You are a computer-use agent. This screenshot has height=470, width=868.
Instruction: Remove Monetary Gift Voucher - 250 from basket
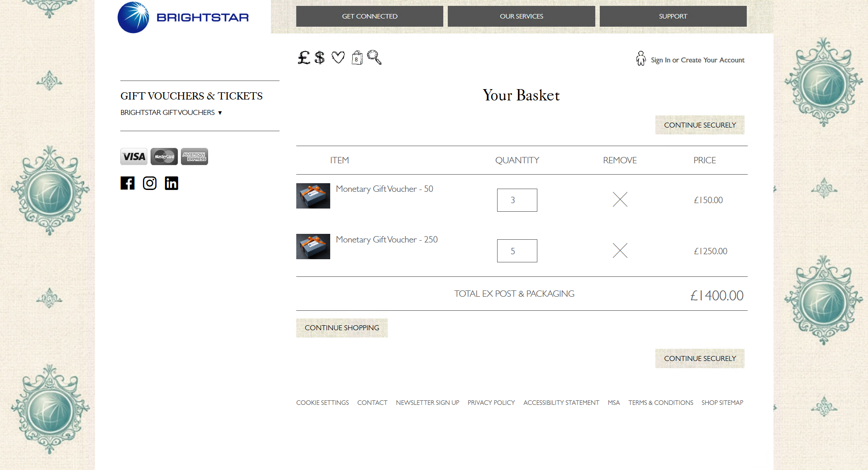point(620,250)
